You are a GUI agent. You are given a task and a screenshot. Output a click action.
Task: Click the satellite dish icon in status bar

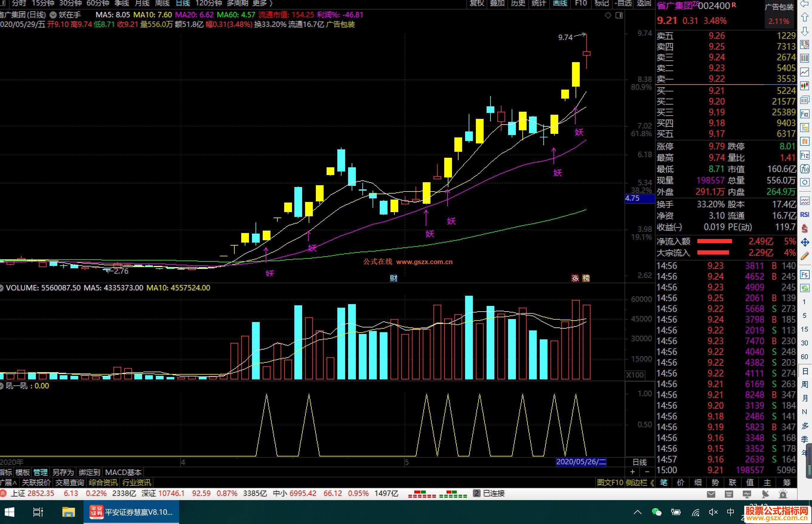tap(765, 494)
